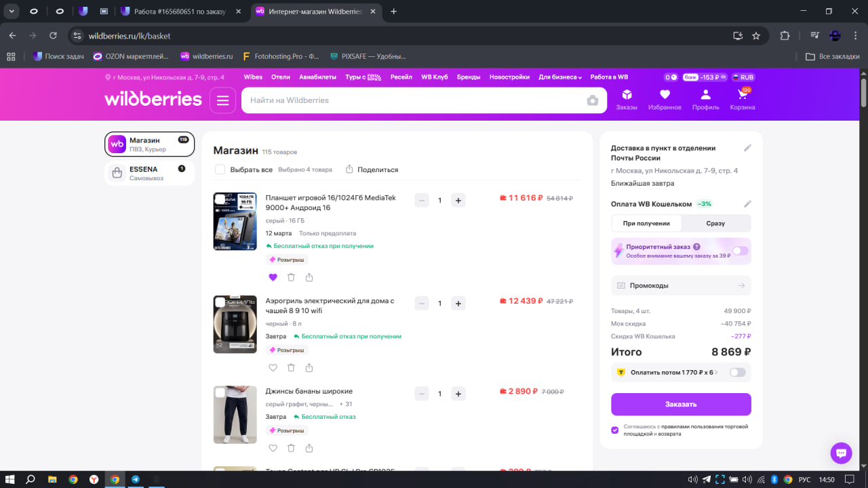The height and width of the screenshot is (488, 868).
Task: Open the delivery address г Москва in header
Action: [165, 77]
